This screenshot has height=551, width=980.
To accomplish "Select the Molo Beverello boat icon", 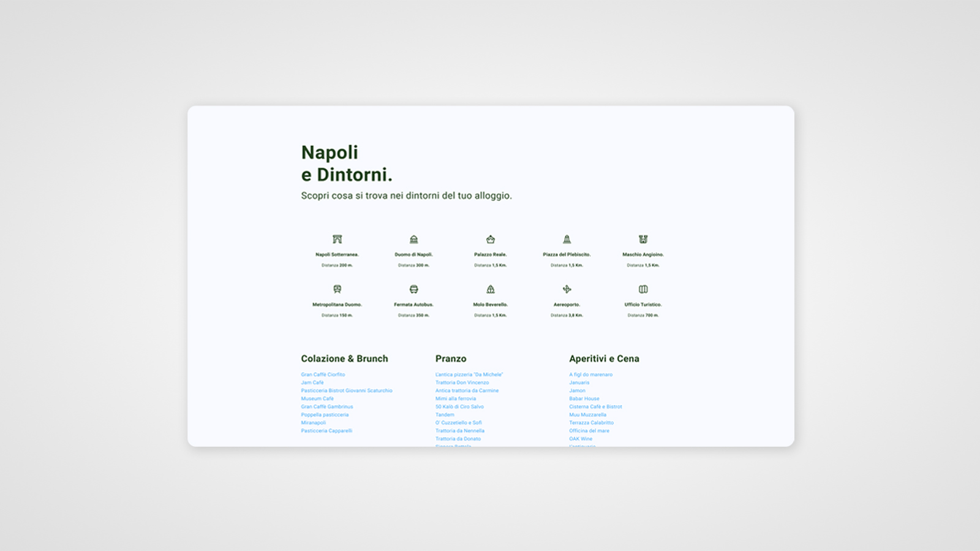I will pos(490,289).
